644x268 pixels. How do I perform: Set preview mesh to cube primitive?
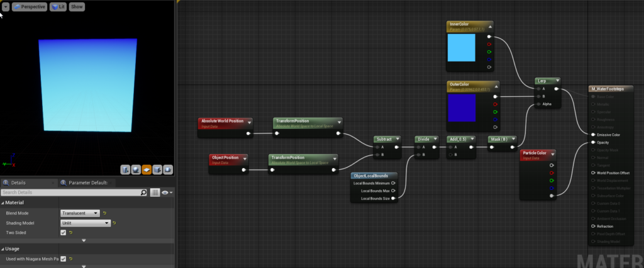[x=157, y=170]
